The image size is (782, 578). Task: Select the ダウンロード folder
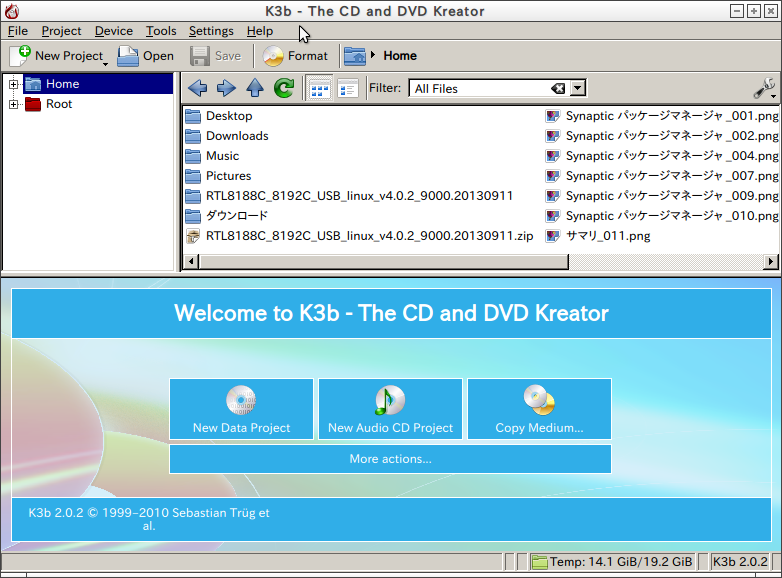pos(227,215)
